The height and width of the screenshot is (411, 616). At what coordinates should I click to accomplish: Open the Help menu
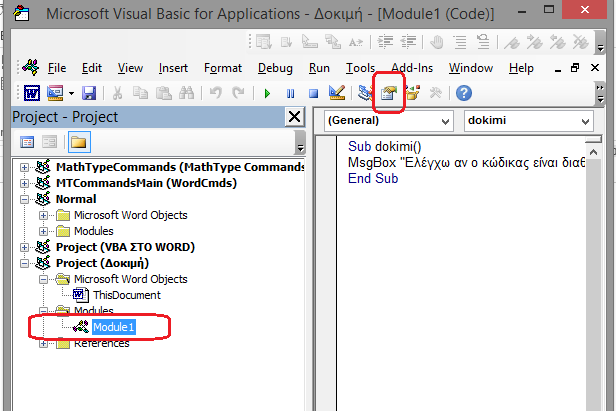point(521,68)
